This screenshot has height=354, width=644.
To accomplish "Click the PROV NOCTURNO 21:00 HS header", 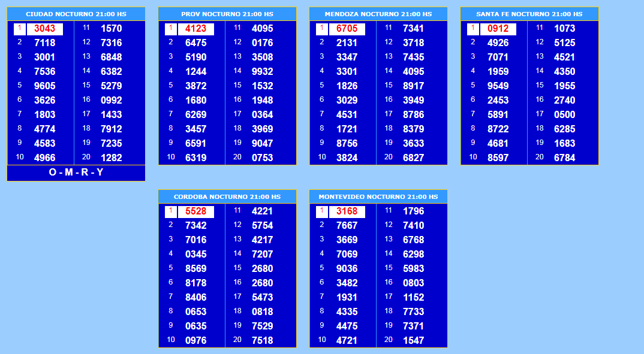I will (227, 14).
